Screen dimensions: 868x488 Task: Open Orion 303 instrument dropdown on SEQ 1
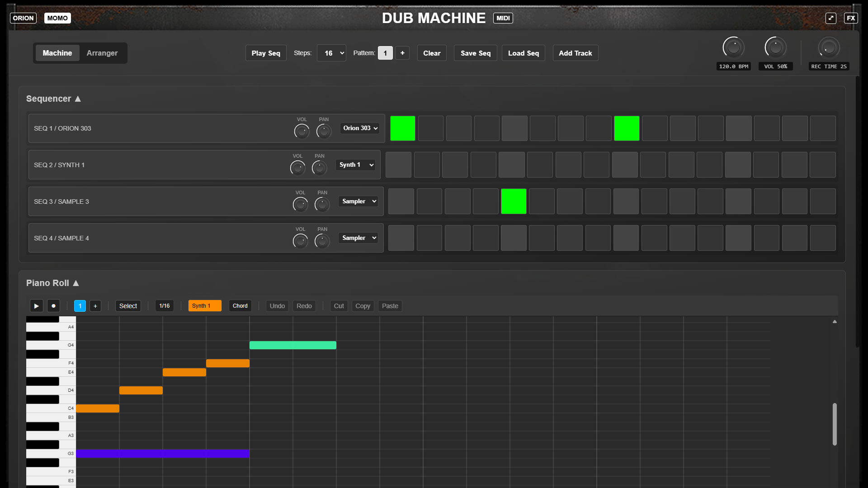click(x=360, y=128)
